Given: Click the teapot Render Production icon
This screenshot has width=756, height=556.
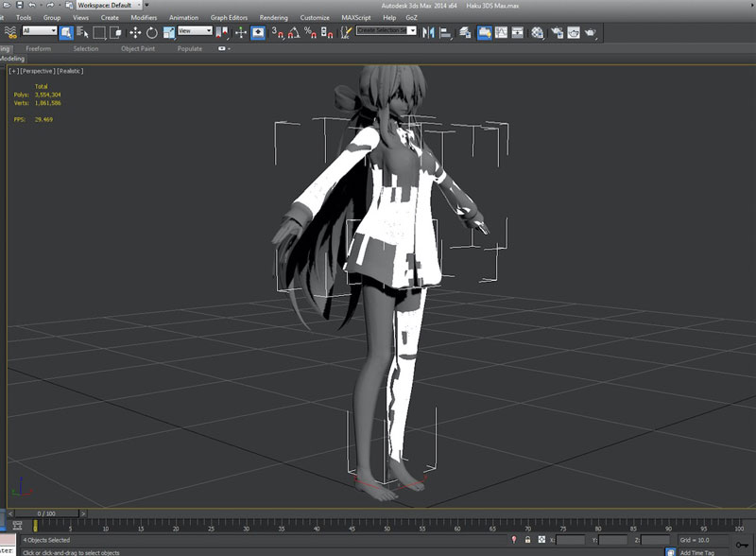Looking at the screenshot, I should pos(591,32).
